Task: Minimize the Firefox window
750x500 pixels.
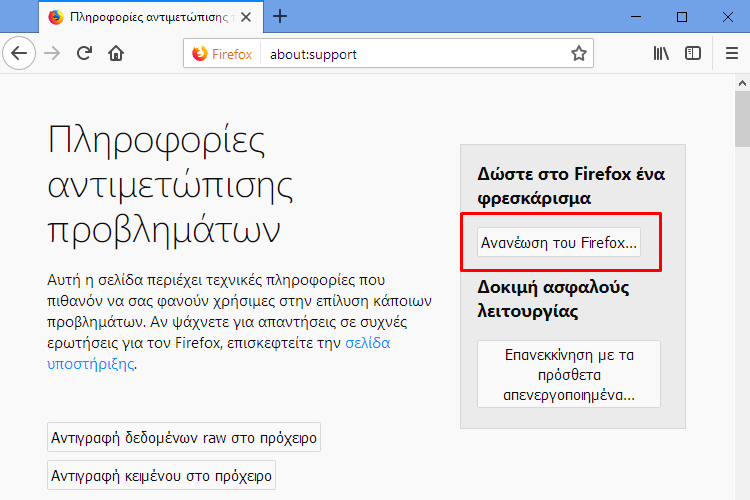Action: [x=636, y=17]
